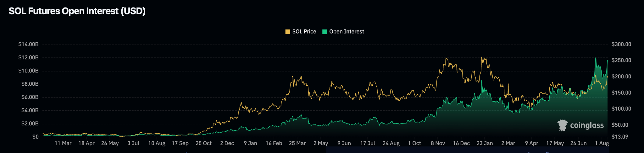Click the 17 Jul date label
Screen dimensions: 644x153
[368, 143]
